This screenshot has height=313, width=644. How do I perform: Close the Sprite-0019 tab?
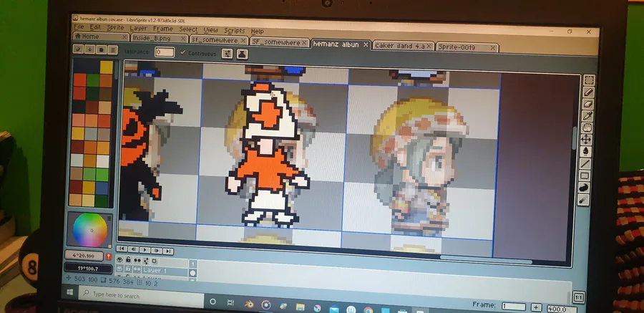pyautogui.click(x=493, y=48)
